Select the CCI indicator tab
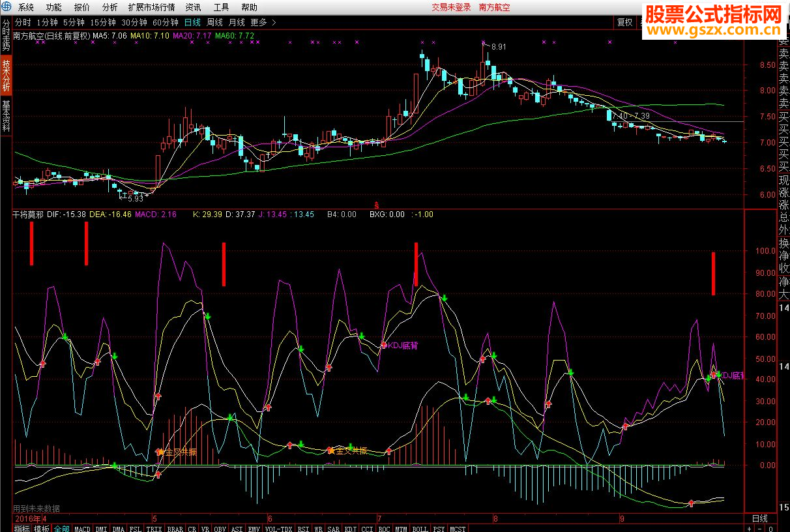The width and height of the screenshot is (790, 532). [368, 528]
